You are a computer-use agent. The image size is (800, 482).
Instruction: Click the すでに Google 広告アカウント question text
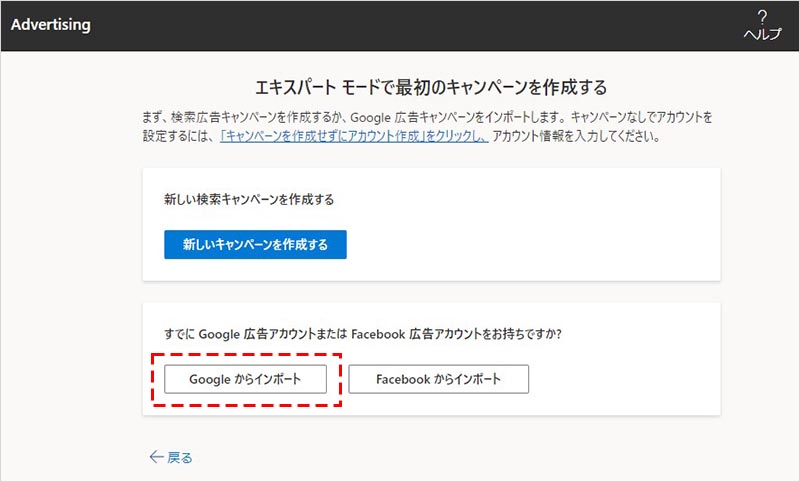[x=362, y=334]
